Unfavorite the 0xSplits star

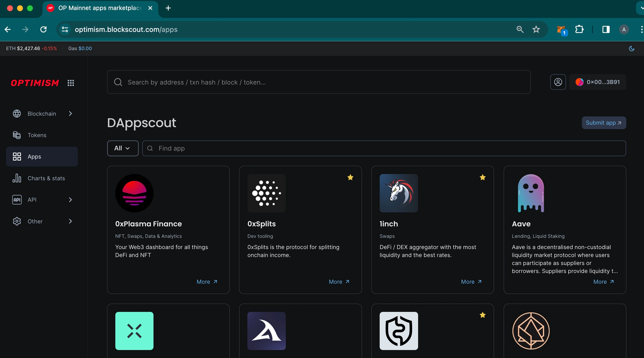(x=350, y=177)
